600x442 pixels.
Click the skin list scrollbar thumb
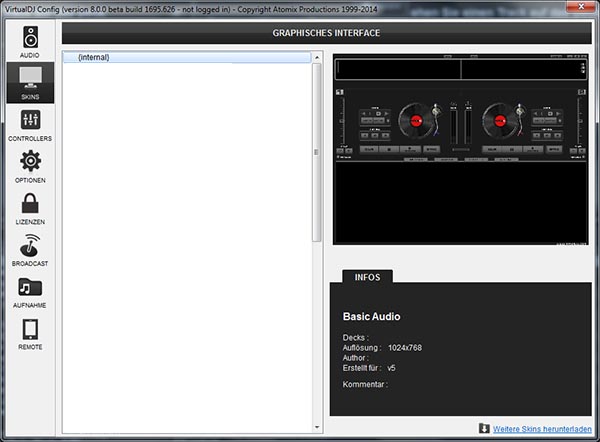(x=316, y=152)
